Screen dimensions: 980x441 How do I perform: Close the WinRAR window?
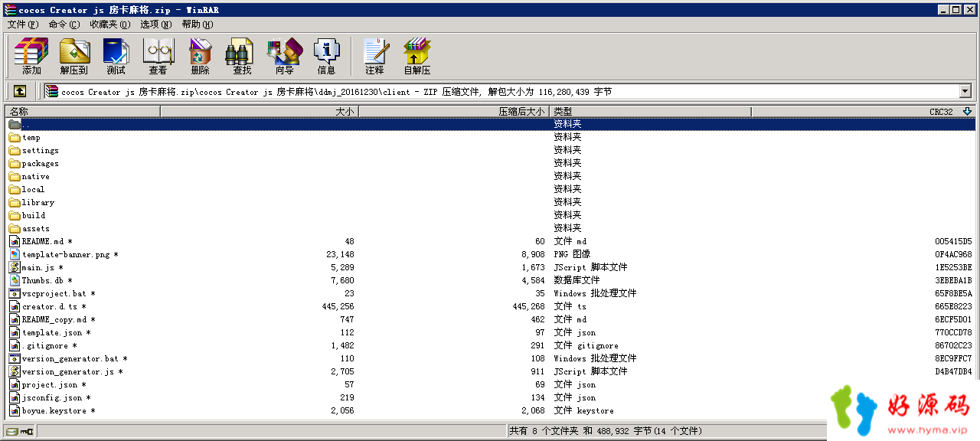click(969, 10)
